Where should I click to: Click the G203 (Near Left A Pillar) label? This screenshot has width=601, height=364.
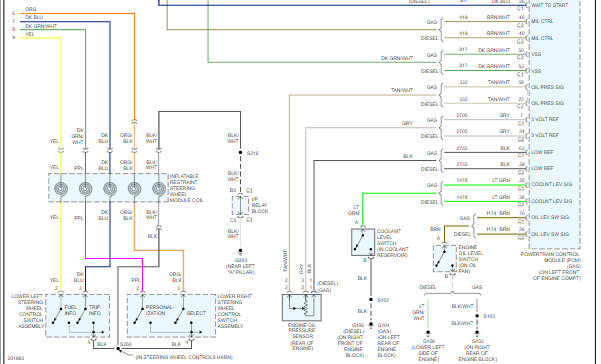pos(240,266)
